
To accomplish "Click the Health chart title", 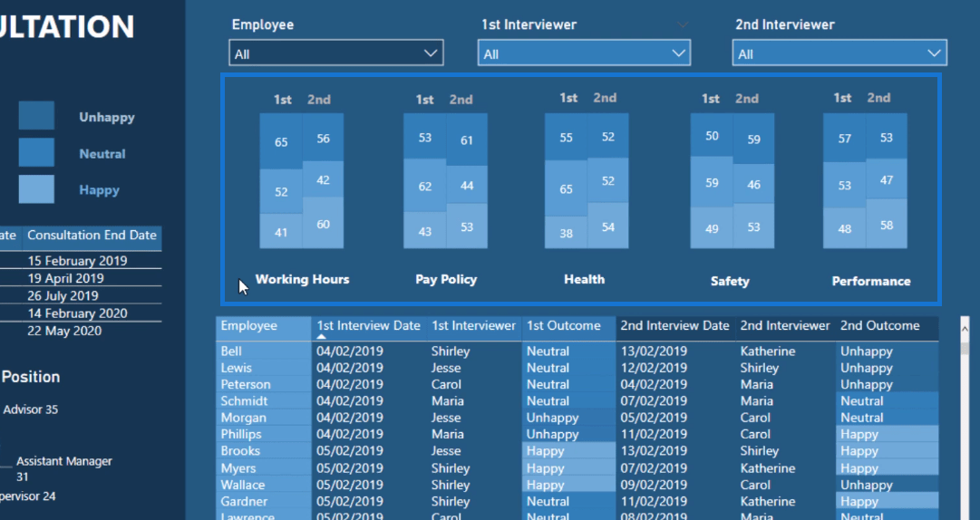I will 585,279.
